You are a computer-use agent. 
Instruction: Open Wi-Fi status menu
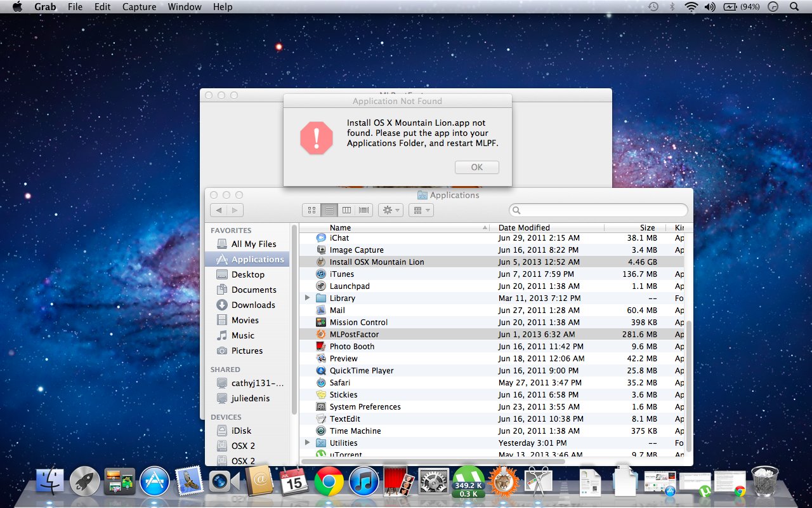pos(691,7)
